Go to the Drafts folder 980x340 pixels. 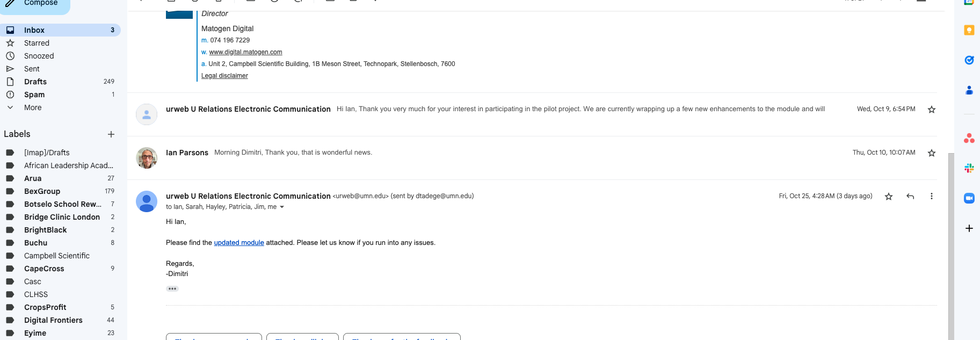[35, 82]
